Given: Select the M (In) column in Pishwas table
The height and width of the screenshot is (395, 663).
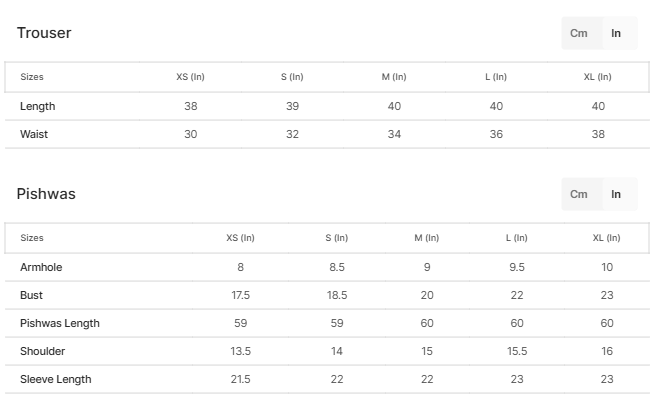Looking at the screenshot, I should tap(427, 238).
